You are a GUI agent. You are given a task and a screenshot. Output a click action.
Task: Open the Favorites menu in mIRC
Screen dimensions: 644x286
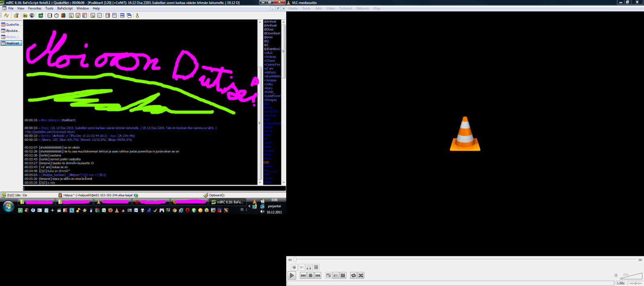35,8
